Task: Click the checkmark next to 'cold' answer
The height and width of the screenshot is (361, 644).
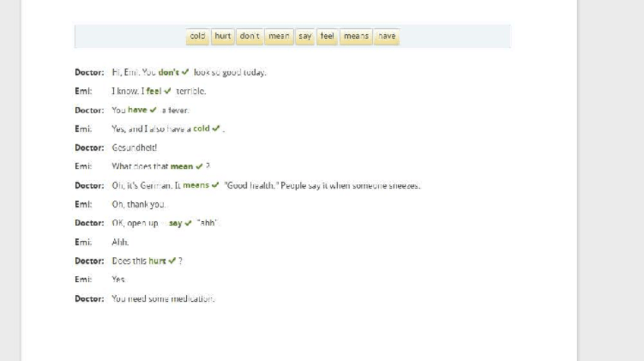Action: [216, 129]
